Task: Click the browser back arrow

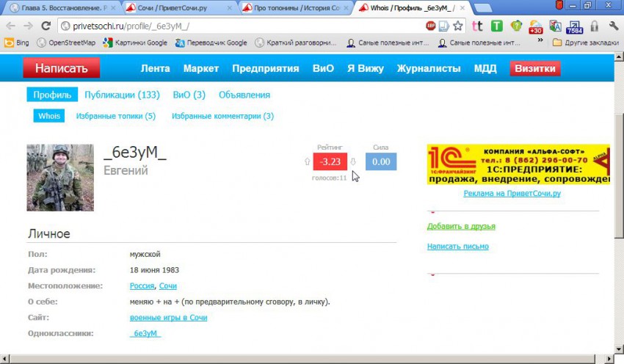Action: [10, 26]
